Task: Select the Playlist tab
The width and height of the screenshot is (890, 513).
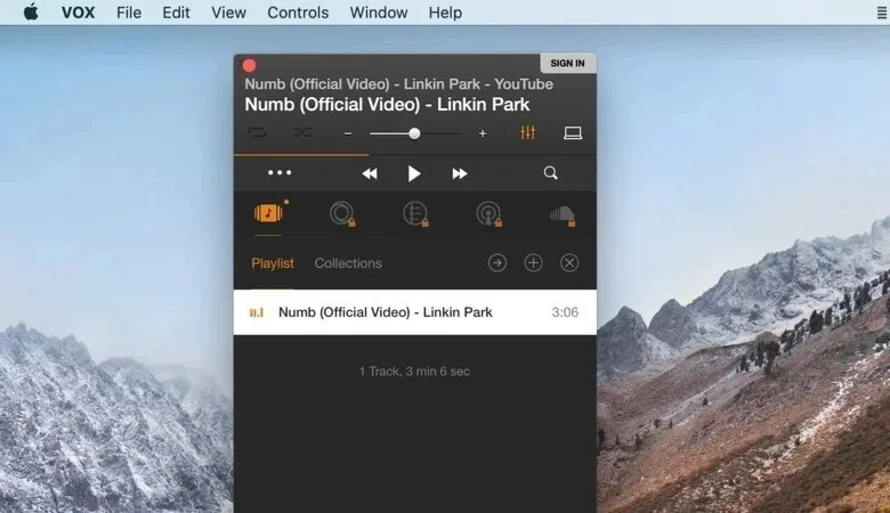Action: 272,263
